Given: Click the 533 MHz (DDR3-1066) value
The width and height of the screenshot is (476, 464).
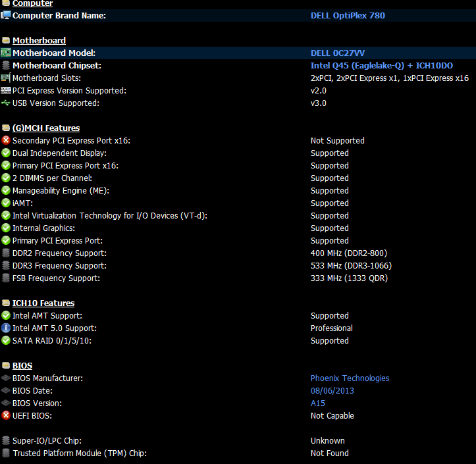Looking at the screenshot, I should 351,265.
